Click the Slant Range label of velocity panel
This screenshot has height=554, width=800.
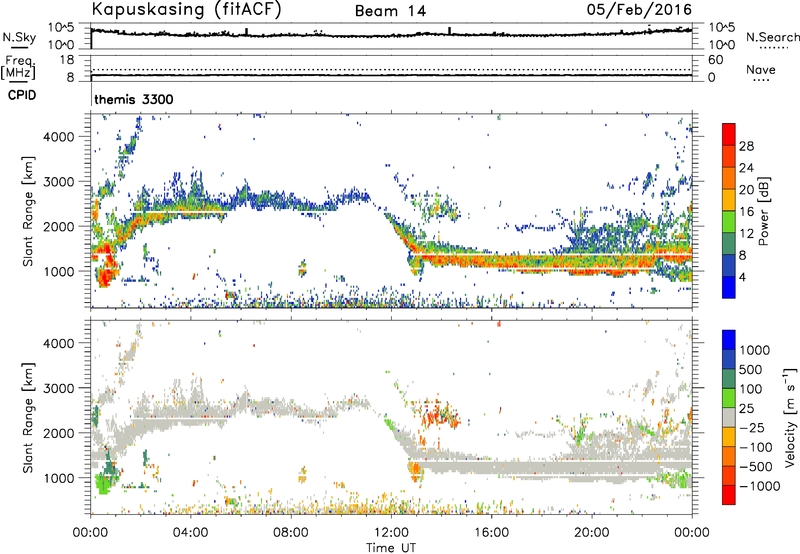click(x=28, y=418)
